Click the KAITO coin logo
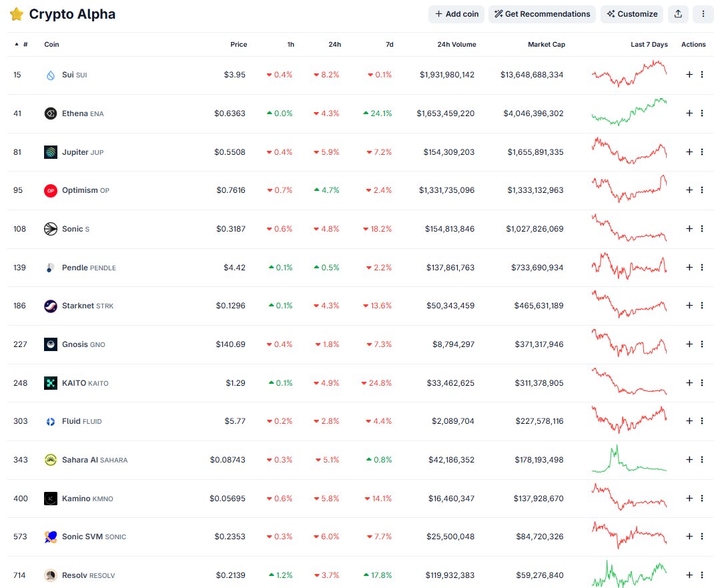The height and width of the screenshot is (588, 720). coord(51,383)
